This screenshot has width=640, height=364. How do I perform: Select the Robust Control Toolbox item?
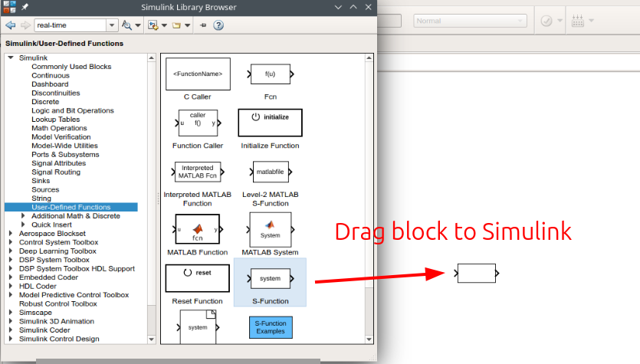[58, 303]
